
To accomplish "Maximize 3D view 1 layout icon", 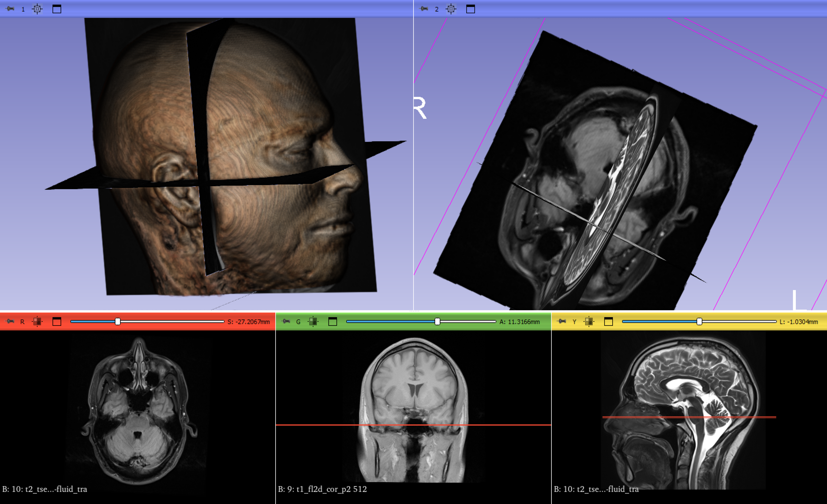I will [57, 9].
